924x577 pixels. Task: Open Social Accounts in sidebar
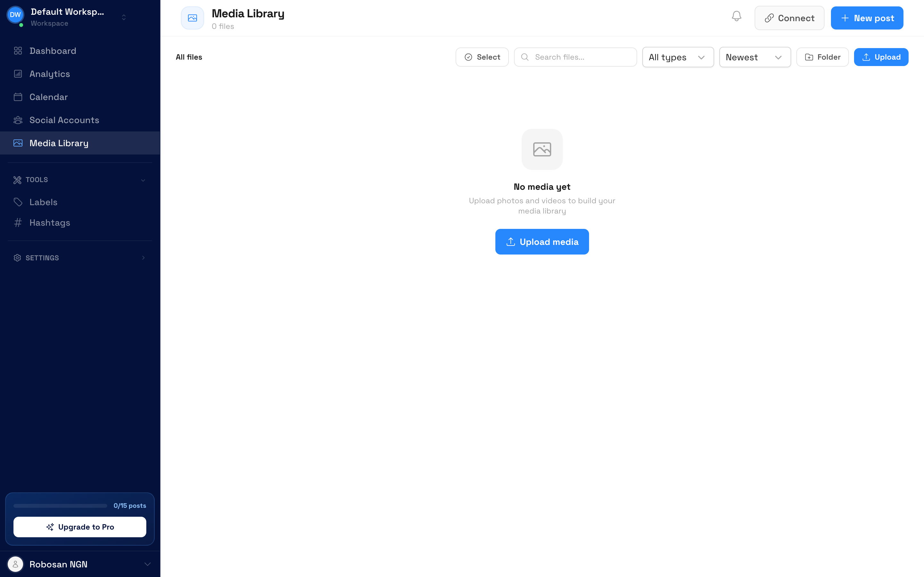[x=64, y=120]
